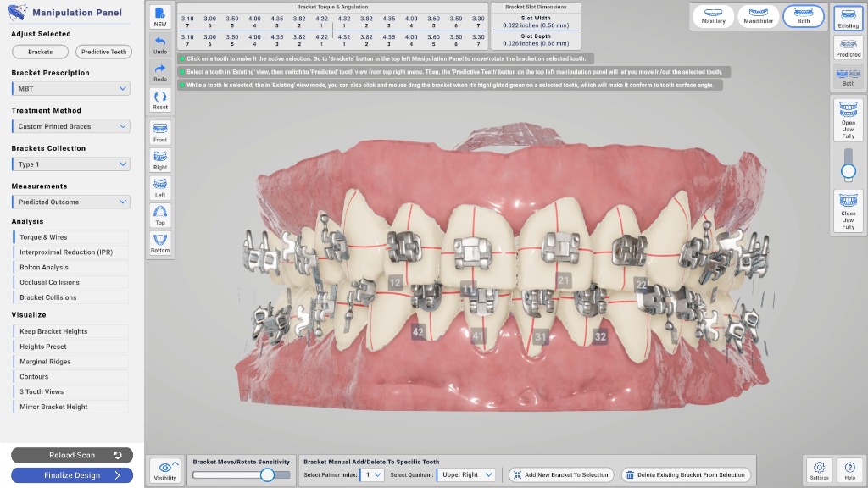Open Torque & Wires analysis
868x488 pixels.
coord(71,237)
